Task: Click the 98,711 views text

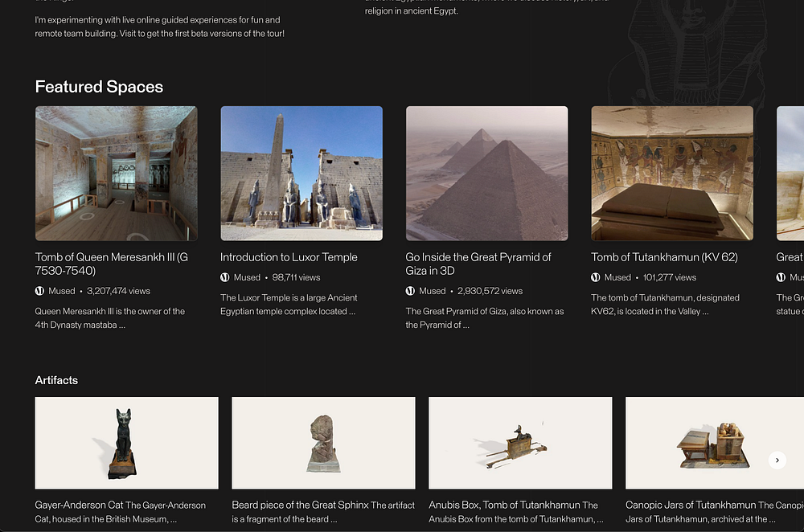Action: point(296,277)
